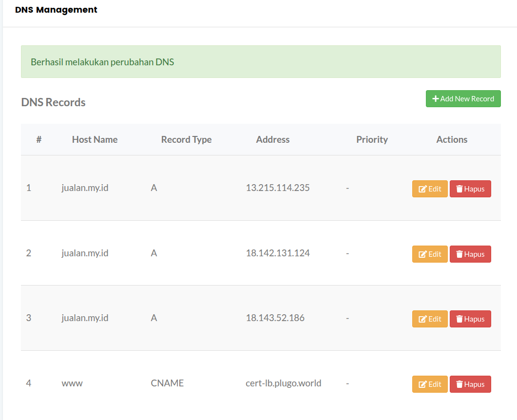Click jualan.my.id host name in row 2

tap(85, 253)
